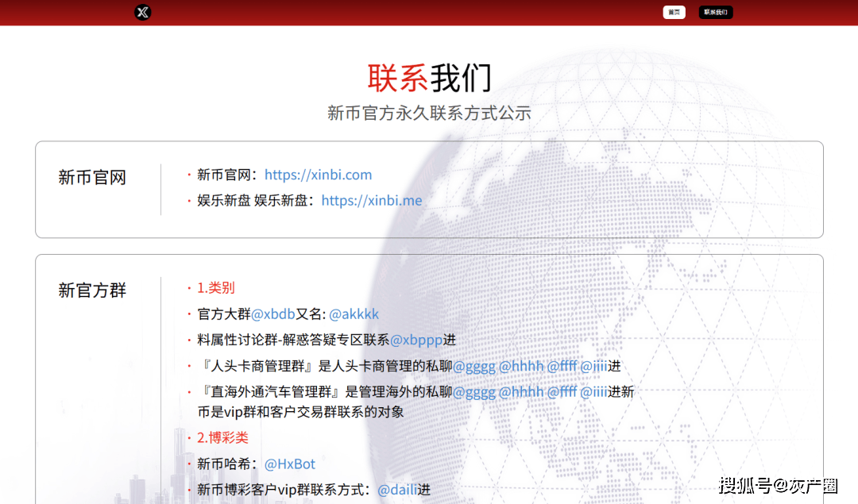Open the @xbppp discussion group link

(x=415, y=340)
